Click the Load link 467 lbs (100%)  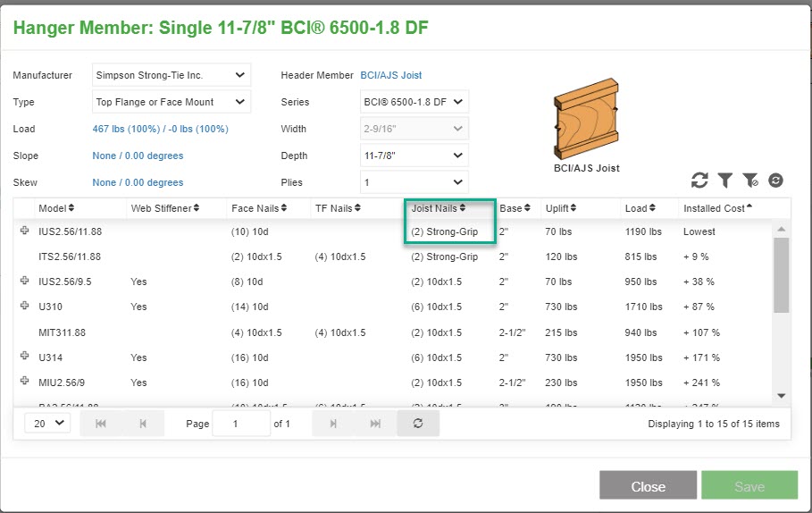(161, 129)
